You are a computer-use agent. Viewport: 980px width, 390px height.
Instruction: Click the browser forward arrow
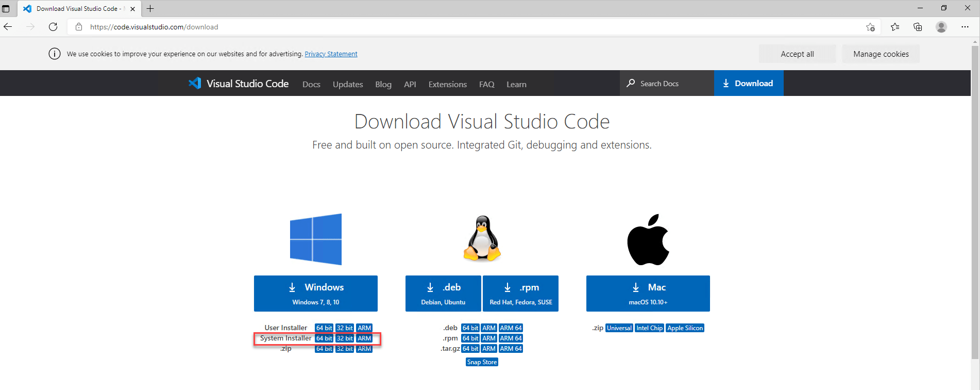click(30, 27)
